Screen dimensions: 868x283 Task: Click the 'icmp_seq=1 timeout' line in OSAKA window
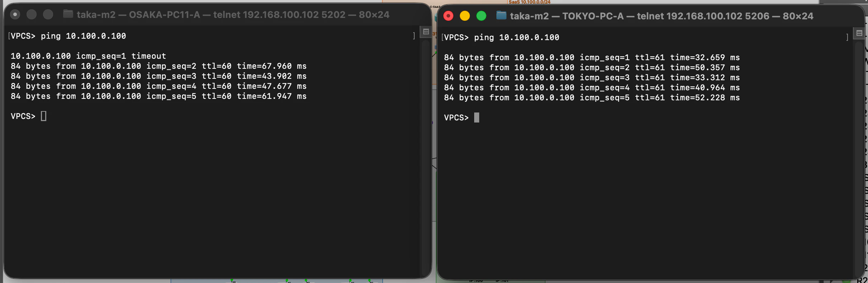88,56
